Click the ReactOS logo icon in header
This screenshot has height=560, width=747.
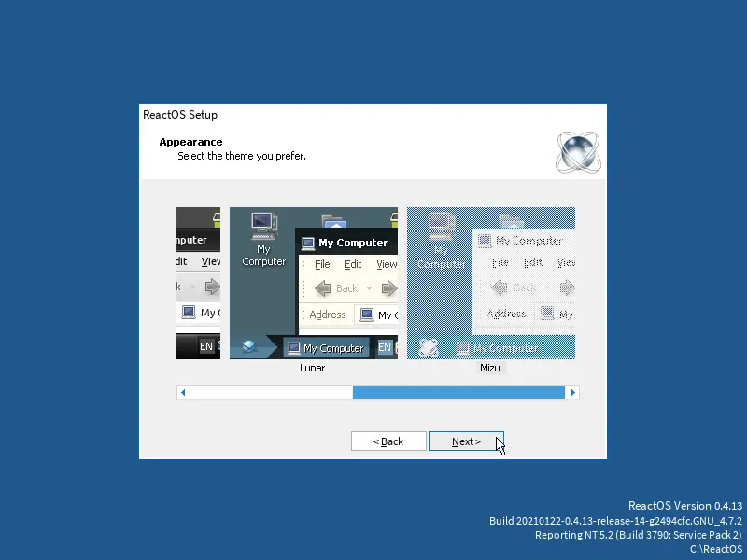578,152
